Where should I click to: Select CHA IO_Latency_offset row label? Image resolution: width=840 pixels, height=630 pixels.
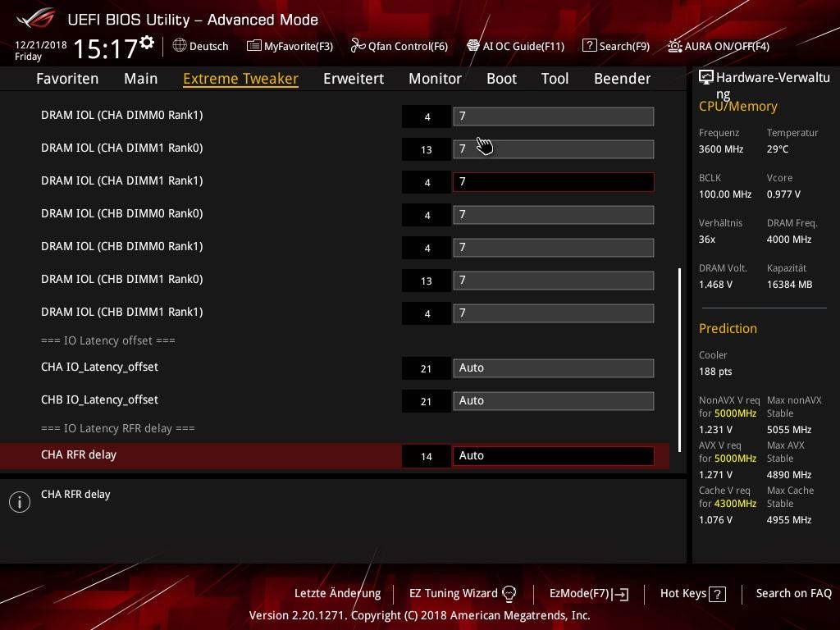coord(99,367)
